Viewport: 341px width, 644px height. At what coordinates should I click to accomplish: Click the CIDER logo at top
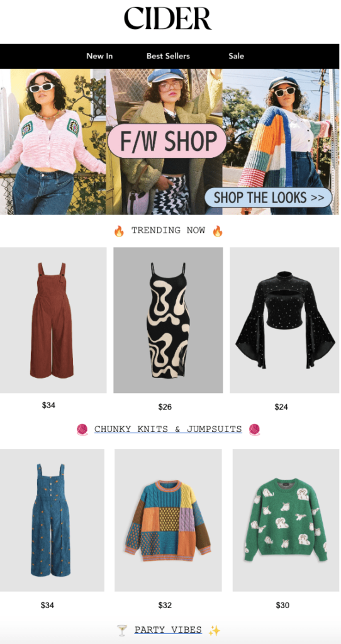point(167,18)
